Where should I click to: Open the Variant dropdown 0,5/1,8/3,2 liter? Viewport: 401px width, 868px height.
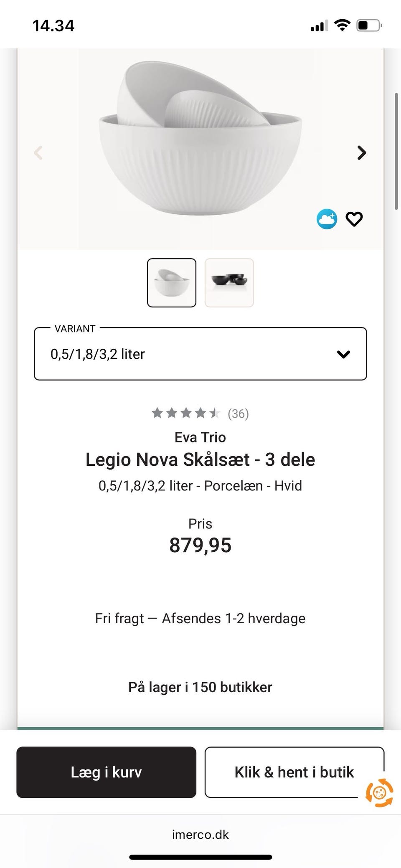click(x=200, y=354)
